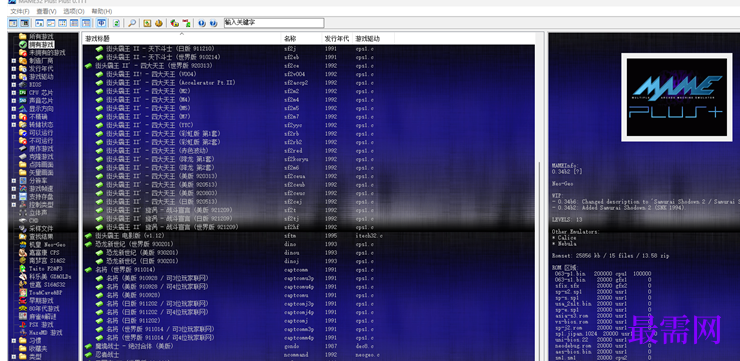This screenshot has width=740, height=361.
Task: Click the sf2koryu name cell
Action: pos(296,159)
